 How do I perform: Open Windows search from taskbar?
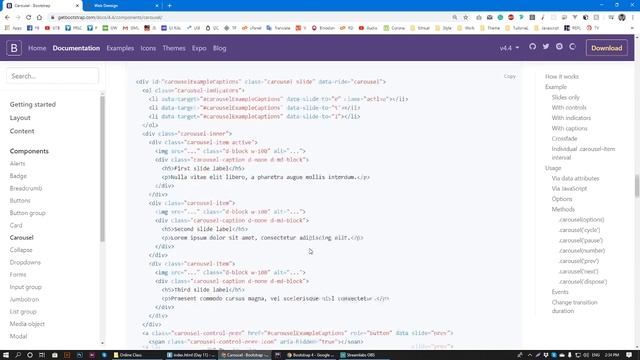click(x=18, y=355)
